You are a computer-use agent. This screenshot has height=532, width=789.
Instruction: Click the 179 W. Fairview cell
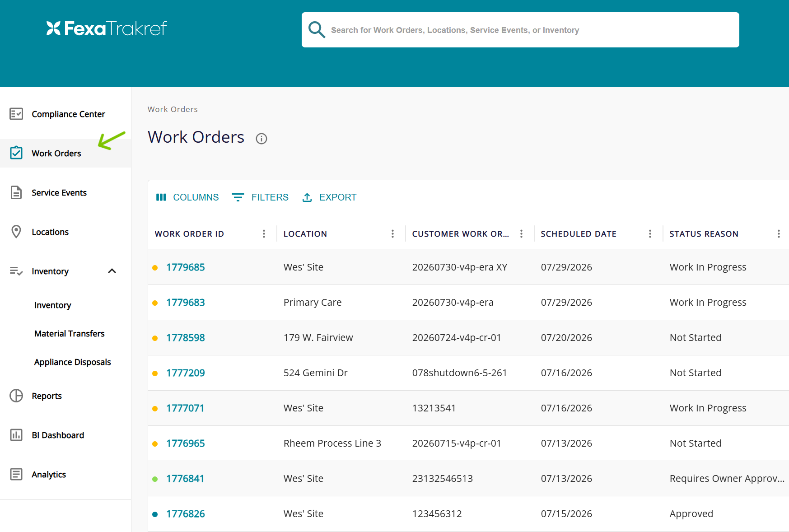[x=318, y=338]
